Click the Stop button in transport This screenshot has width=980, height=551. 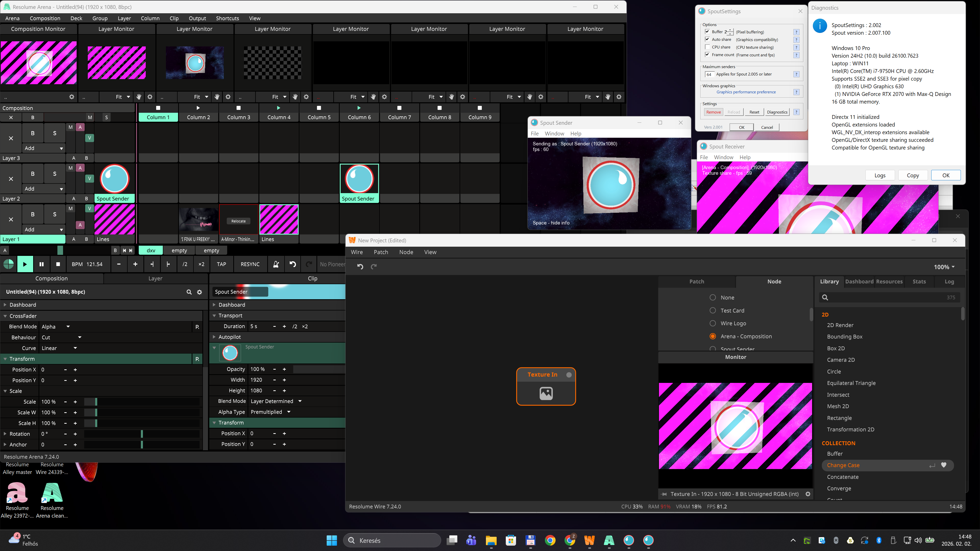pos(58,264)
